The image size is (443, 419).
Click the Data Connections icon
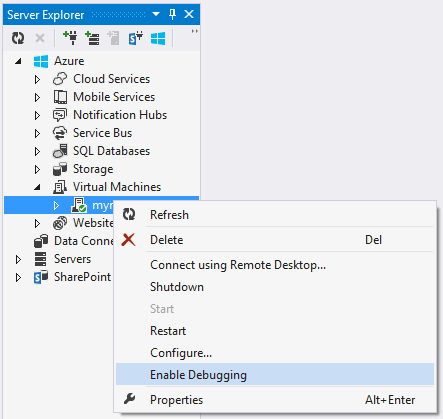pyautogui.click(x=41, y=241)
